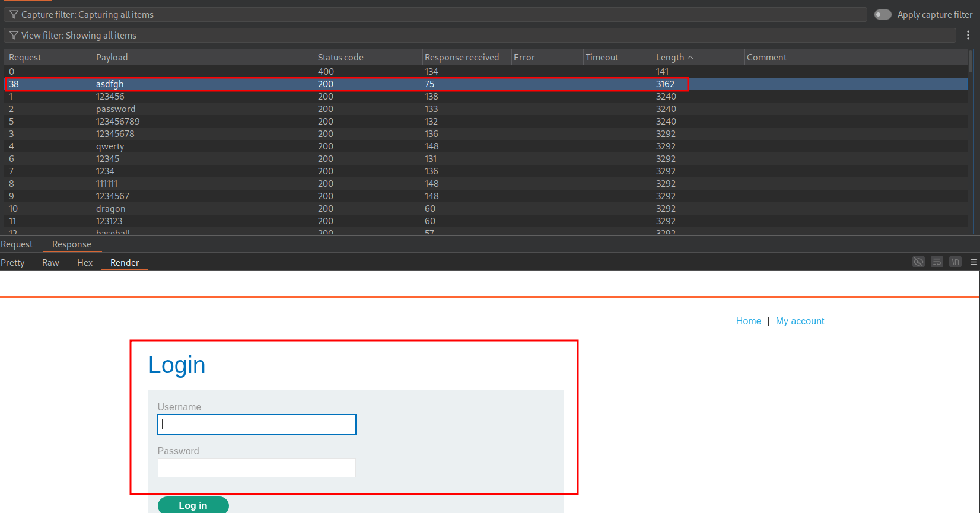Click into the Password input field
This screenshot has width=980, height=513.
tap(256, 468)
